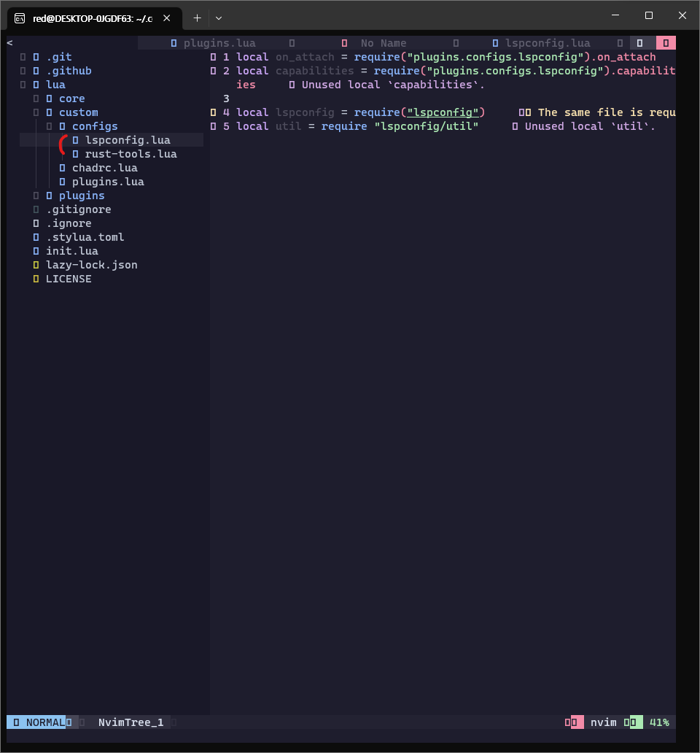Click the pink close-all-buffers button in tabline
This screenshot has width=700, height=753.
666,43
